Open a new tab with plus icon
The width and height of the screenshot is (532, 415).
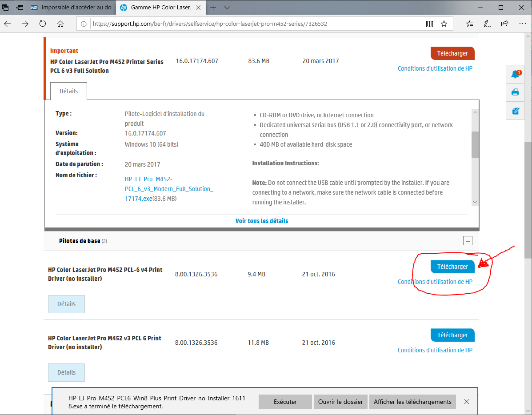(x=213, y=8)
